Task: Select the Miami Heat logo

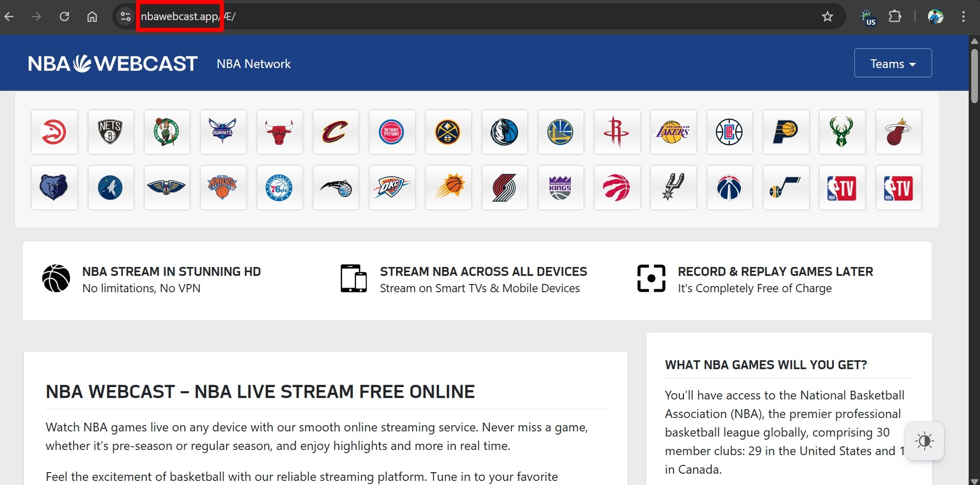Action: [899, 132]
